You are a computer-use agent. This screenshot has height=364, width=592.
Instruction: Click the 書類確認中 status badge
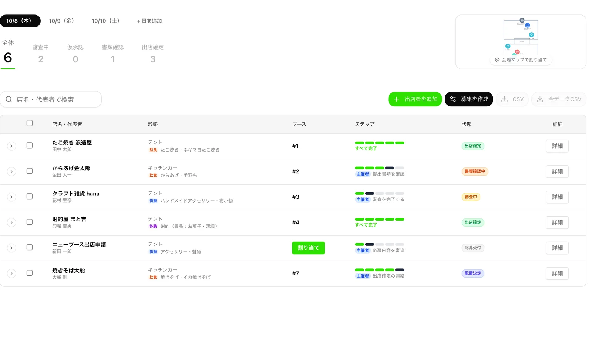(x=475, y=171)
